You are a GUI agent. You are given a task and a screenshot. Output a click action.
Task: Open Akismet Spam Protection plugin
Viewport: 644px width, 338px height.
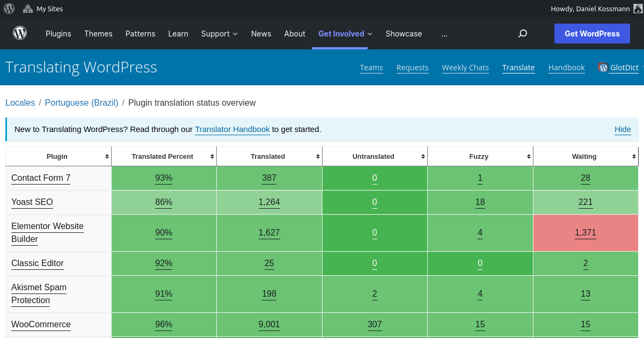pos(39,294)
